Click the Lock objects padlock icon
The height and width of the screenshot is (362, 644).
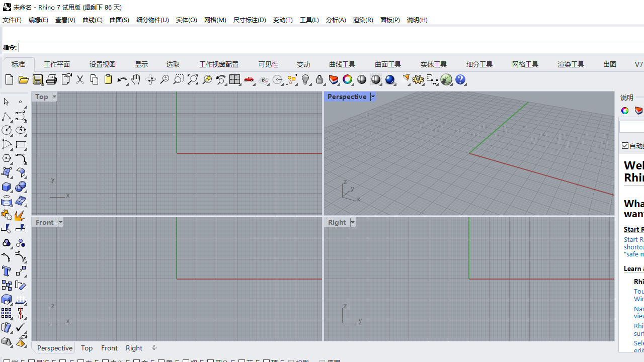point(319,79)
